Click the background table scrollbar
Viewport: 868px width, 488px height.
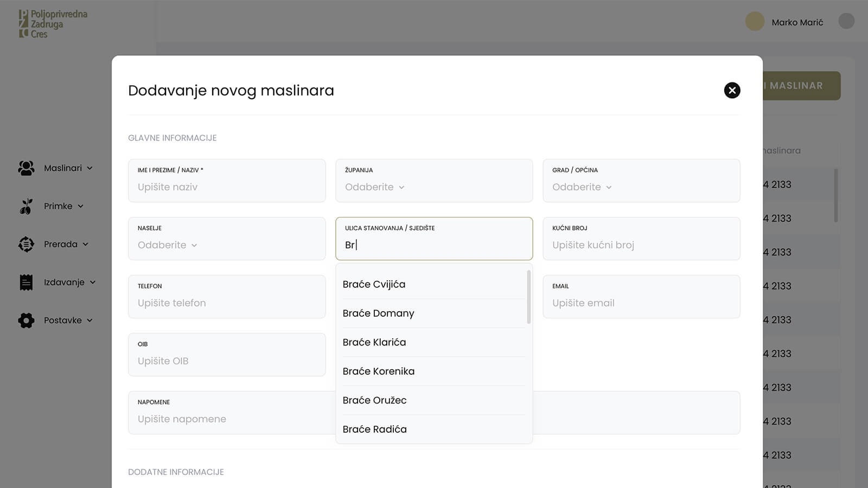click(836, 195)
